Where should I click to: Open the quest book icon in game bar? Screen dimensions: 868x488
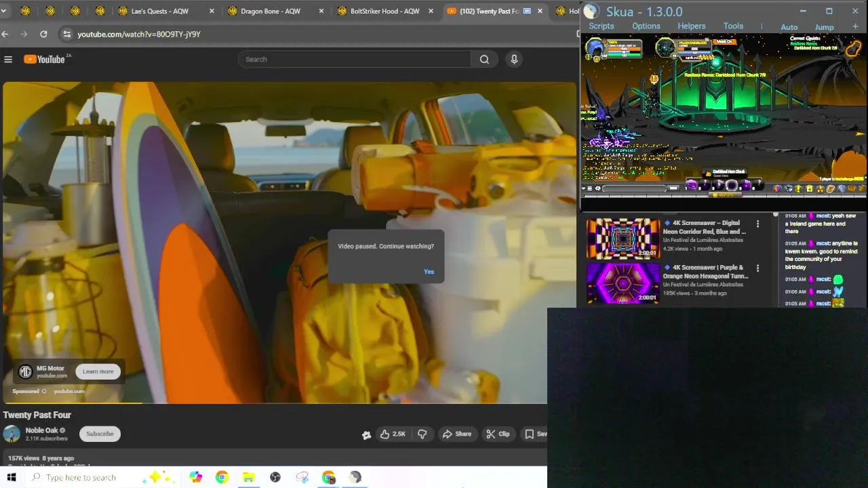(x=831, y=188)
